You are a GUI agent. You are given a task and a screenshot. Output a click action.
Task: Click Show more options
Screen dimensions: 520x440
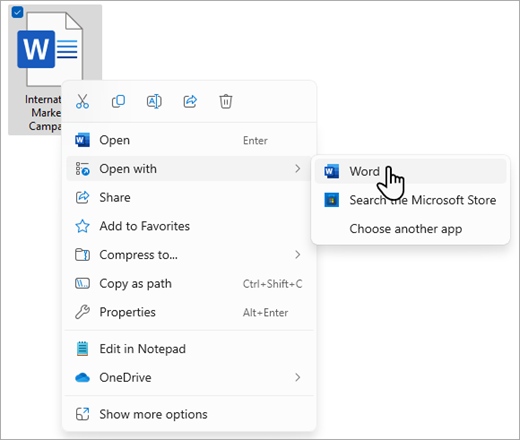point(189,414)
